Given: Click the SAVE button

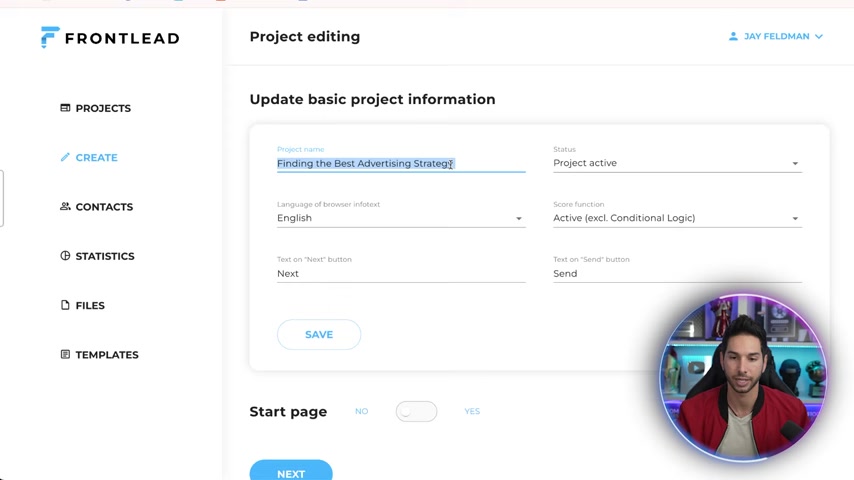Looking at the screenshot, I should tap(319, 335).
